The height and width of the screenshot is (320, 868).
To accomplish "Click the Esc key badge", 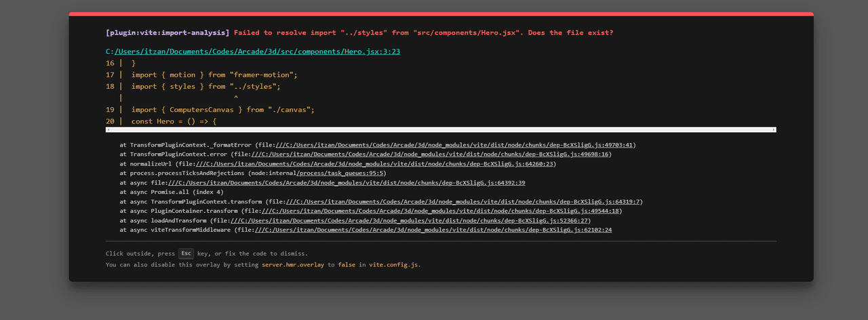I will (186, 254).
